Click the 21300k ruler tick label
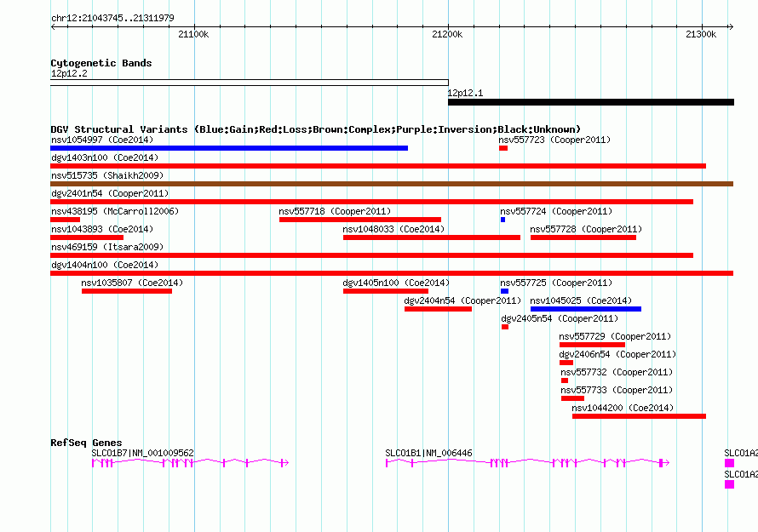 [701, 34]
